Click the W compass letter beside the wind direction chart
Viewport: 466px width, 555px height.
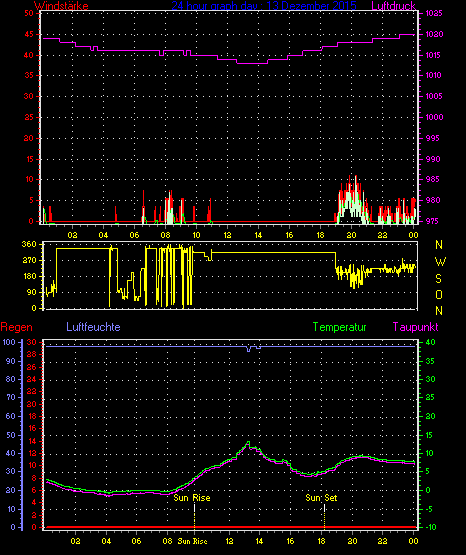pyautogui.click(x=440, y=262)
